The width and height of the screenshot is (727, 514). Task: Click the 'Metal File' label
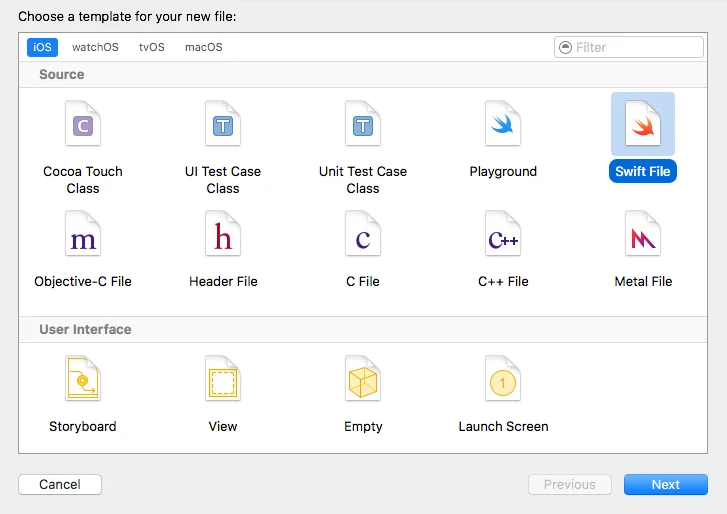tap(643, 281)
